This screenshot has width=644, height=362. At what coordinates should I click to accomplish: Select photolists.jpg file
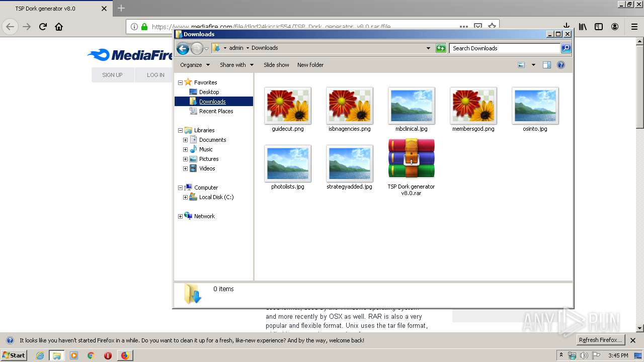288,167
